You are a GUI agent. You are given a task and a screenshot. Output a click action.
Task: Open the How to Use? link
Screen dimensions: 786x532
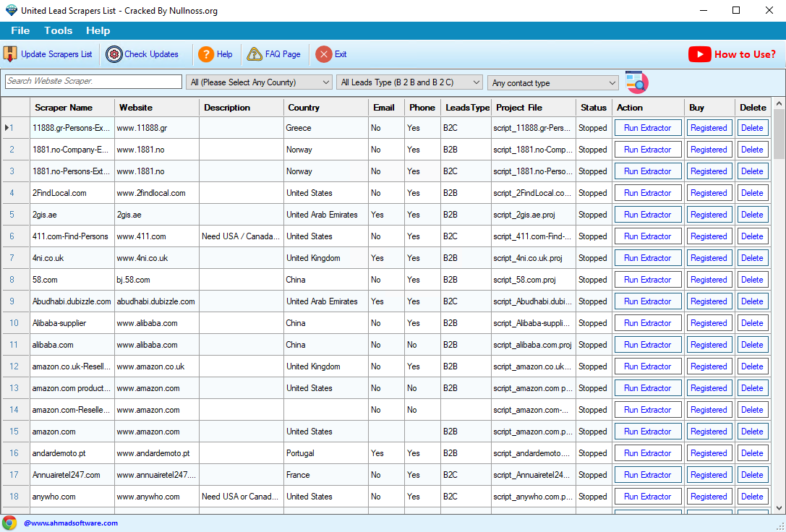pos(745,54)
